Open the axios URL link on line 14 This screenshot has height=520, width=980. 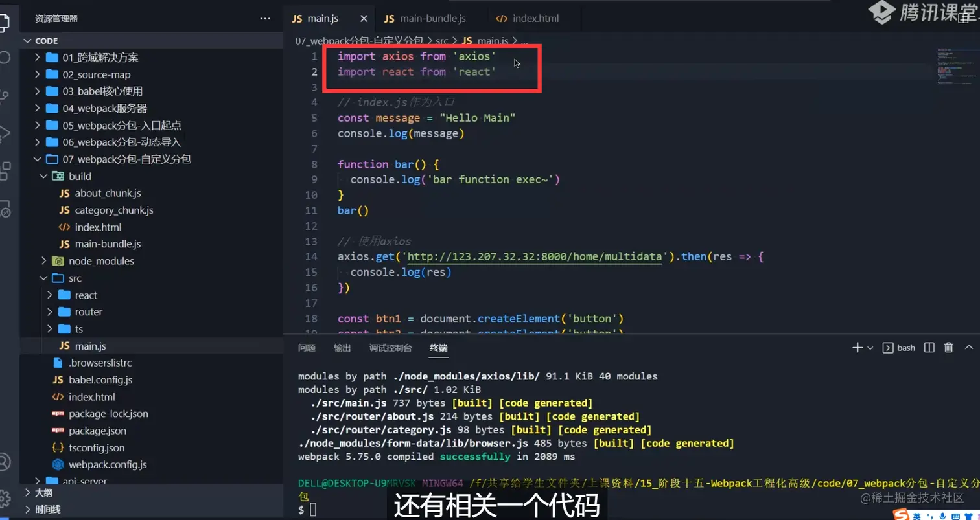pos(535,257)
